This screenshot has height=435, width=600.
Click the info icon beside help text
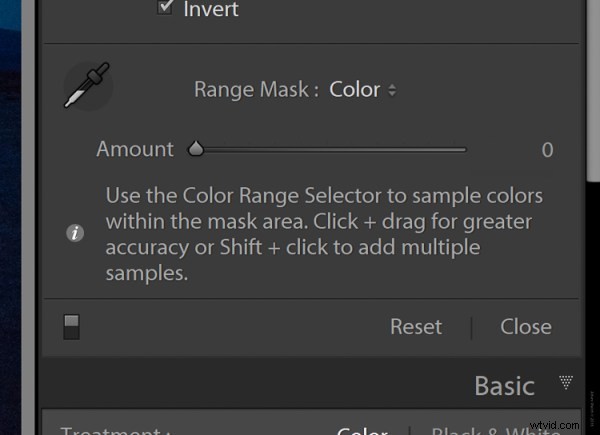point(75,233)
